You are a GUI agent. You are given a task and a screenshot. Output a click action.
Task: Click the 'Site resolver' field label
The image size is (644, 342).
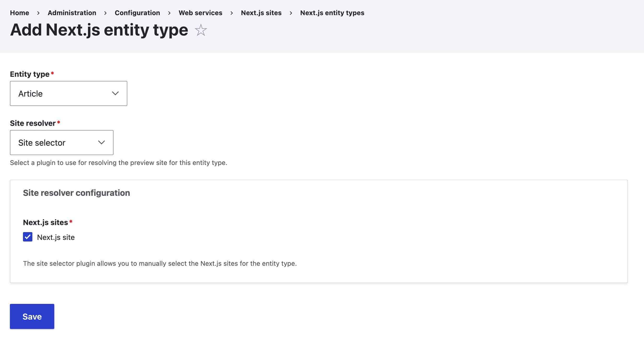pyautogui.click(x=33, y=123)
